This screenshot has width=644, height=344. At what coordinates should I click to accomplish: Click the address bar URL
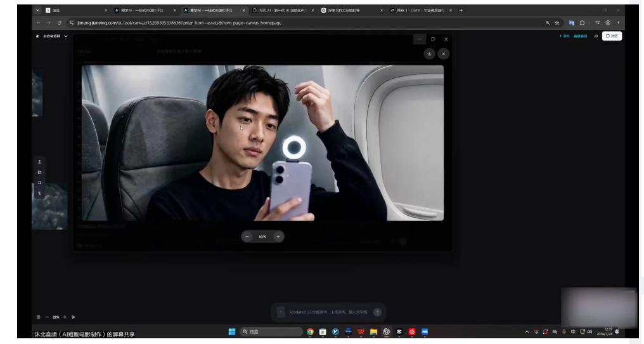(179, 23)
